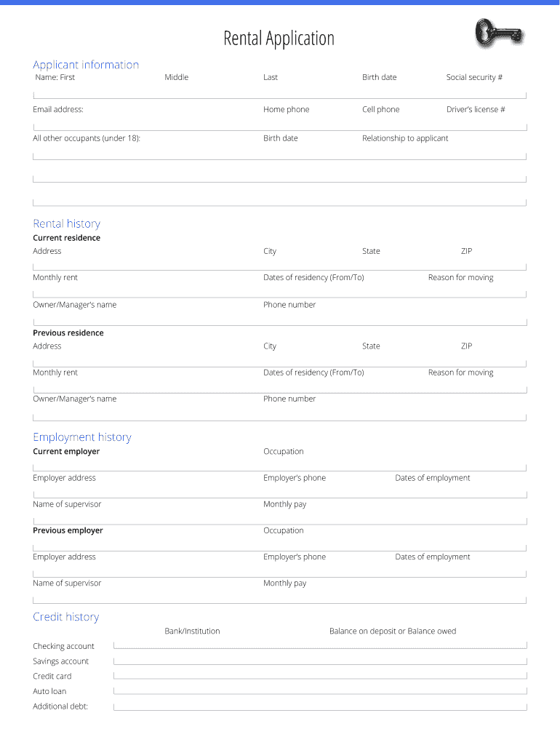This screenshot has width=560, height=745.
Task: Click the email address entry line
Action: pos(279,126)
